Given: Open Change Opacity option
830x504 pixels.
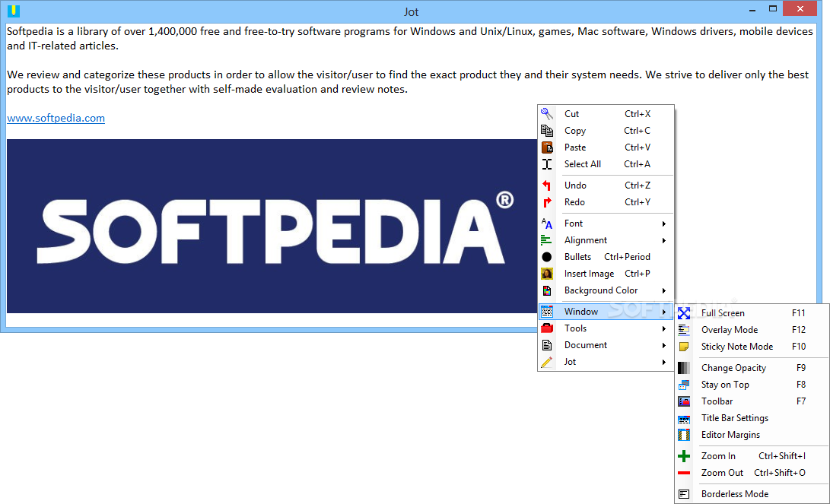Looking at the screenshot, I should (752, 368).
